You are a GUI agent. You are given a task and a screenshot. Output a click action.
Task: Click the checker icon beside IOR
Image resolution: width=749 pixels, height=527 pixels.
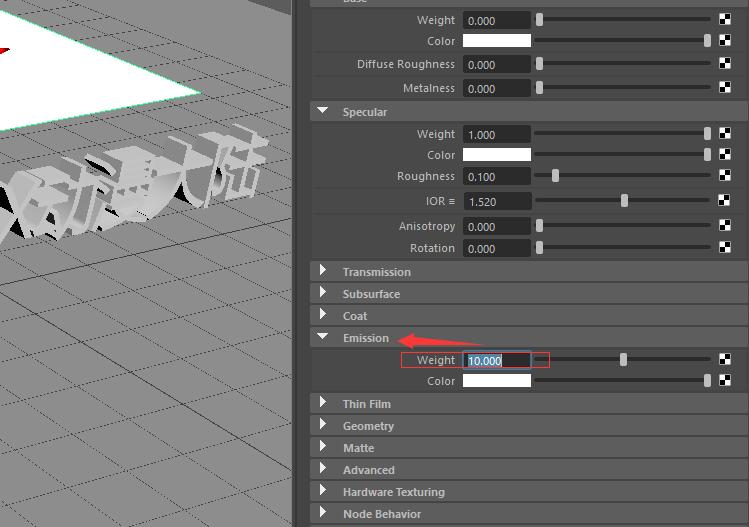click(725, 201)
